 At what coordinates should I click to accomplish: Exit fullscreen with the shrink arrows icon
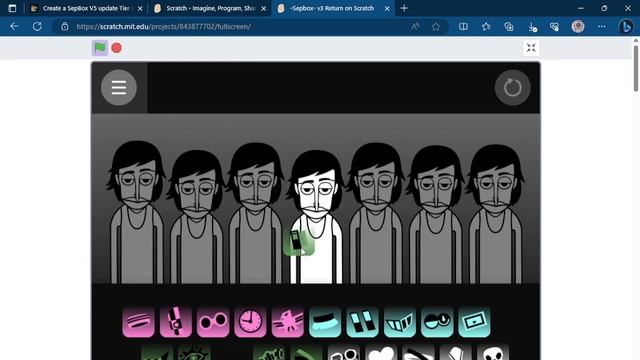click(531, 48)
